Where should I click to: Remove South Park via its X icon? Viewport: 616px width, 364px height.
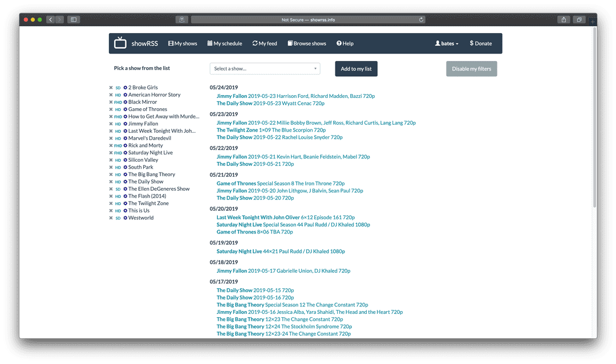(111, 167)
